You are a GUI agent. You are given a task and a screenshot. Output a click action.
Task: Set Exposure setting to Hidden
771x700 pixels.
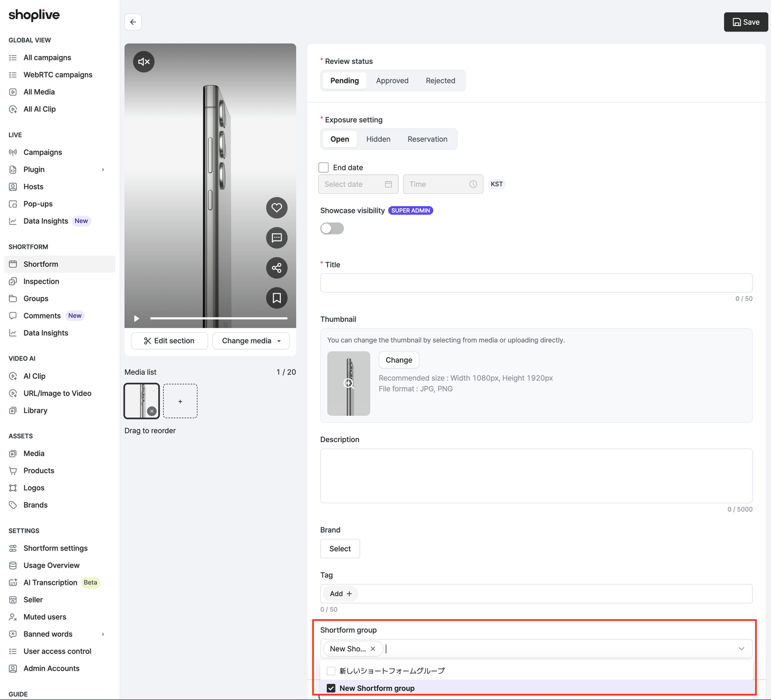(x=378, y=139)
